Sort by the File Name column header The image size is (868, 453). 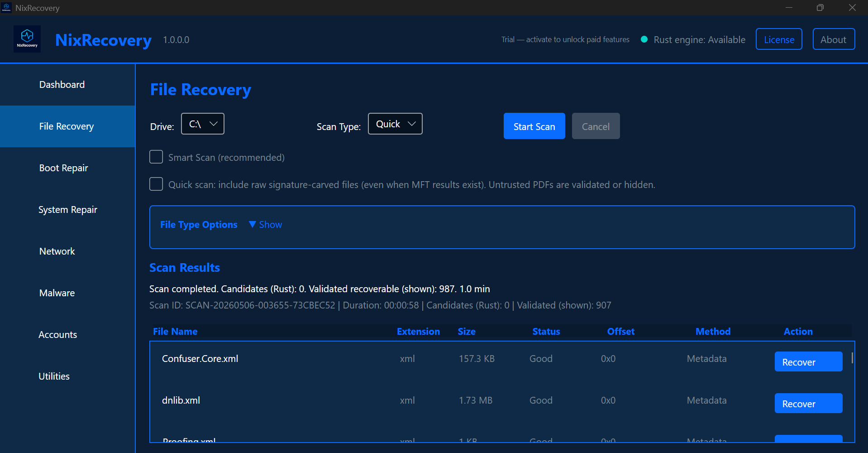pos(175,332)
